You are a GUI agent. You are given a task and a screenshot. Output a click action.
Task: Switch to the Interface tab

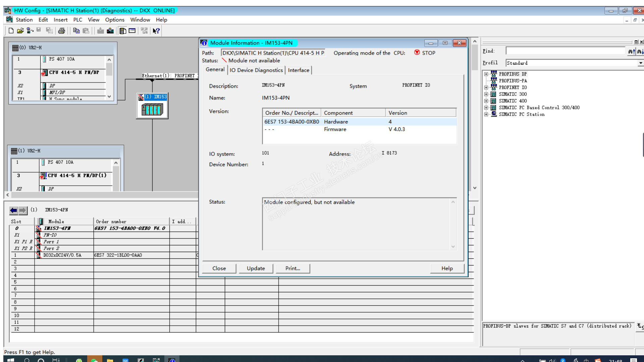(x=298, y=70)
